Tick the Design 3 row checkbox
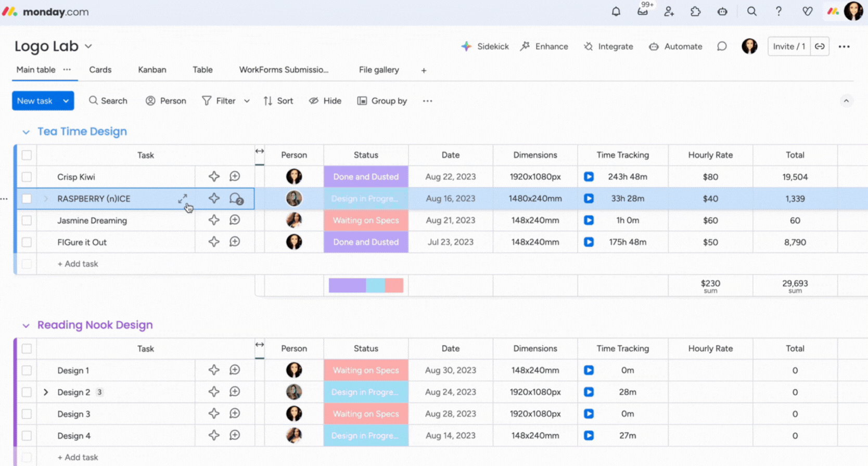 coord(27,414)
